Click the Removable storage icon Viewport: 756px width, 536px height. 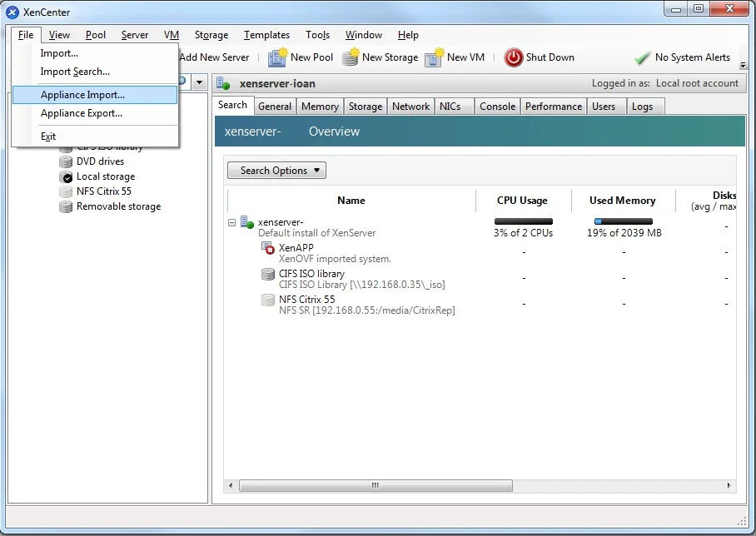[66, 206]
